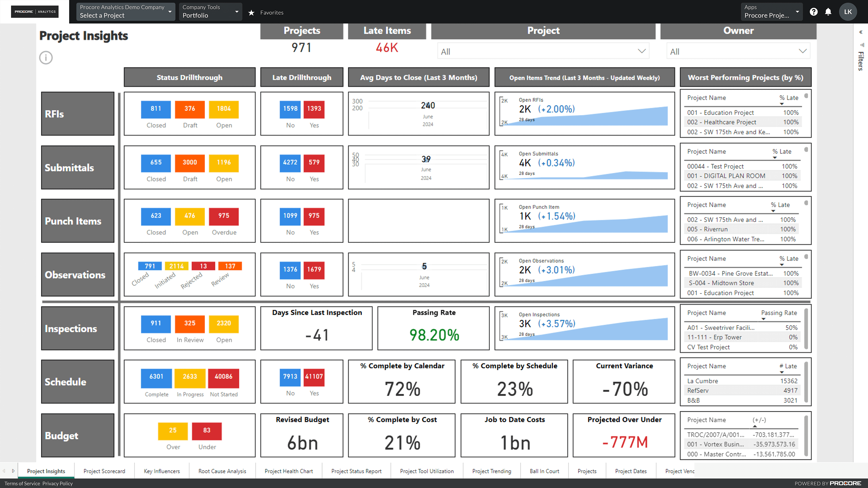
Task: Click the next-page arrow beside bottom tabs
Action: click(x=13, y=471)
